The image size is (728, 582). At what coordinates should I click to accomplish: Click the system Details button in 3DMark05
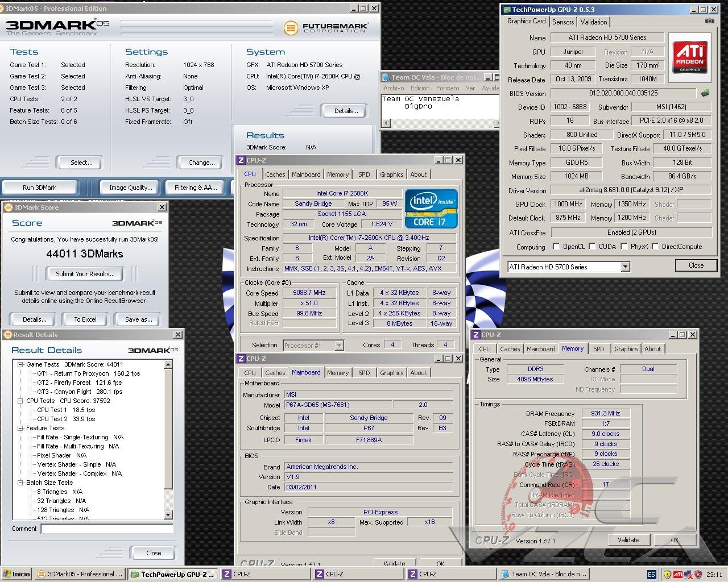click(346, 111)
